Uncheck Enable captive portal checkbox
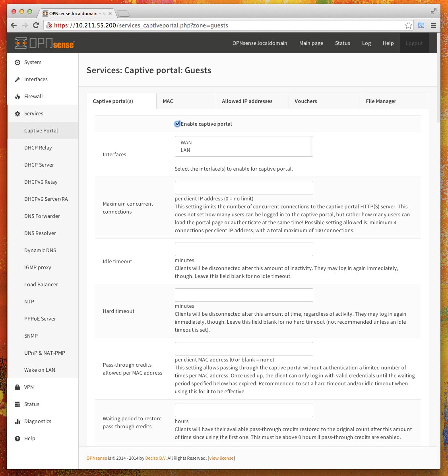This screenshot has height=476, width=448. point(177,124)
